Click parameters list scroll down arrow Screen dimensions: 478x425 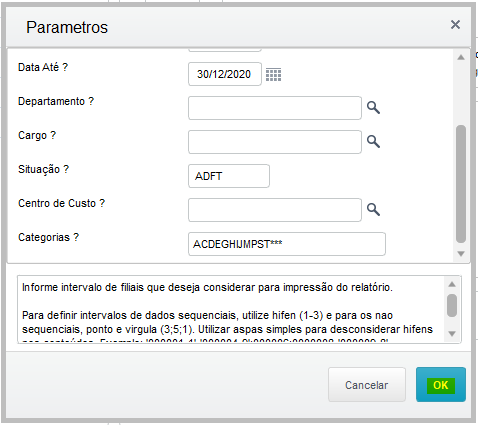pyautogui.click(x=461, y=254)
